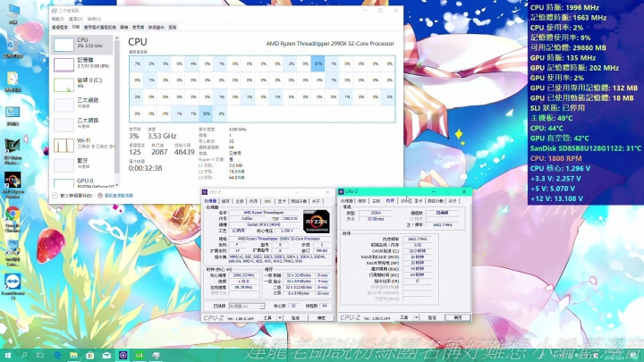Open 处理器 tab in right CPU-Z window
The width and height of the screenshot is (644, 362).
pos(347,201)
